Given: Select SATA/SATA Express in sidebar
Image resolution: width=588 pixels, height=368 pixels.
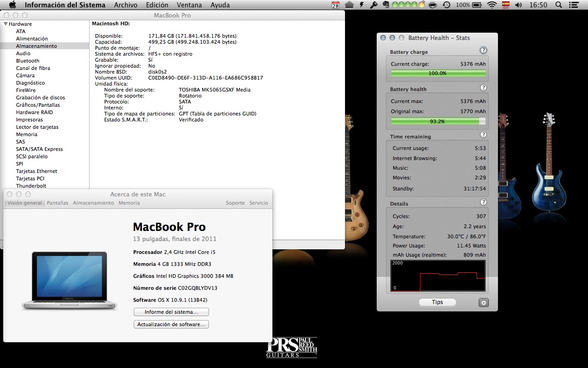Looking at the screenshot, I should (x=40, y=149).
